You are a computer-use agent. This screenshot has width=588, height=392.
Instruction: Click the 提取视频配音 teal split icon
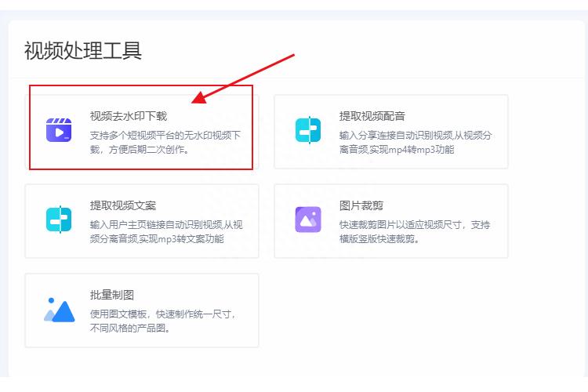(x=308, y=130)
